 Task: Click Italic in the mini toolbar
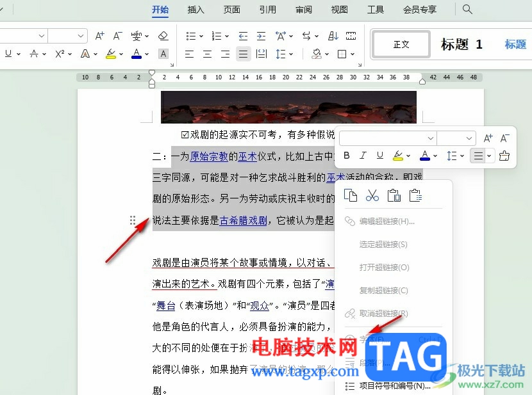click(x=363, y=156)
